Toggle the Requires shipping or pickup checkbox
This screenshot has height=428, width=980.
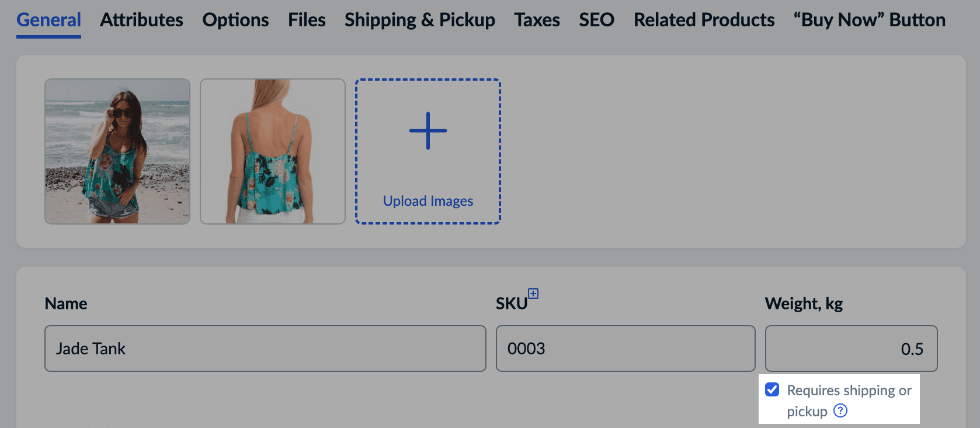[772, 390]
